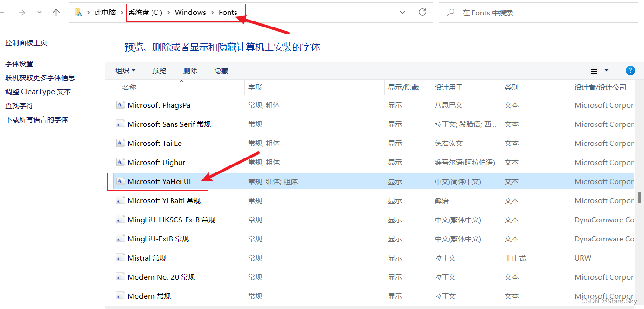Select MingLiU-ExtB 常规 font icon
The image size is (644, 309).
pos(120,239)
